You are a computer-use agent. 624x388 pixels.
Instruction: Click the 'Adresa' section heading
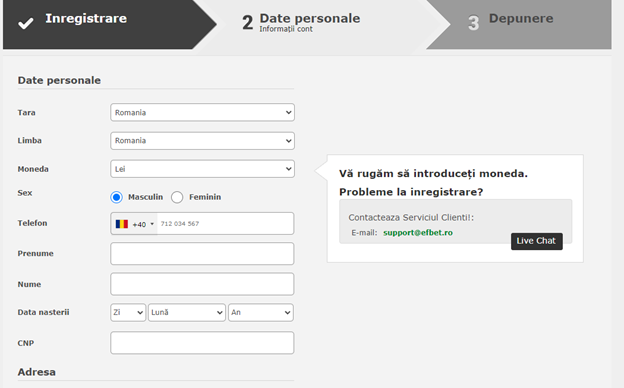click(37, 372)
